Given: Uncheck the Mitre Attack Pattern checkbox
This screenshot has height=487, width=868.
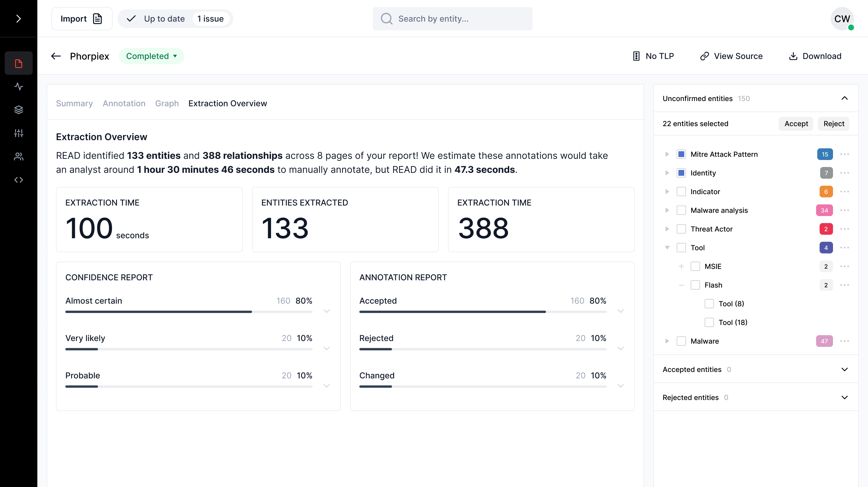Looking at the screenshot, I should (x=681, y=154).
